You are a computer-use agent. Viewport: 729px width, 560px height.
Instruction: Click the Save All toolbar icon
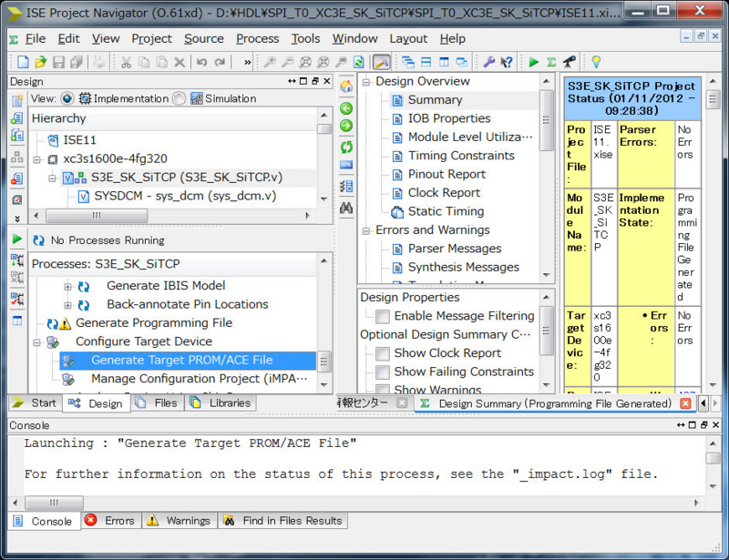[77, 62]
